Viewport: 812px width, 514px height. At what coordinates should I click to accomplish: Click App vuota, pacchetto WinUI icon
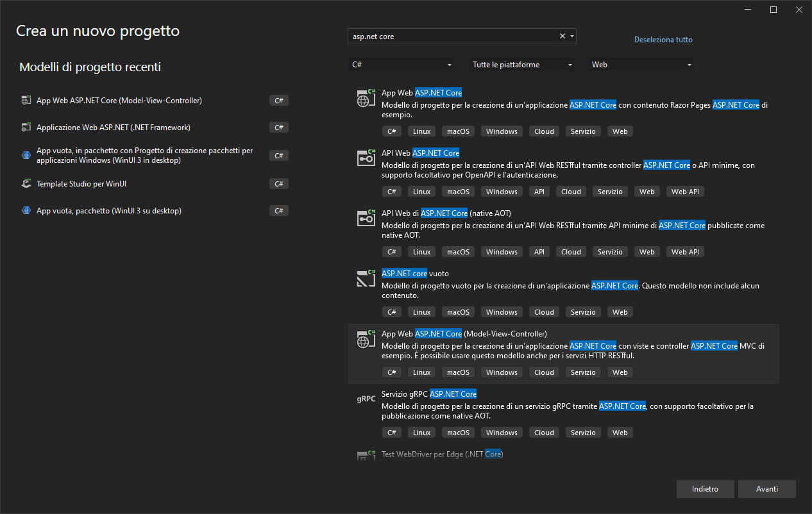[26, 211]
